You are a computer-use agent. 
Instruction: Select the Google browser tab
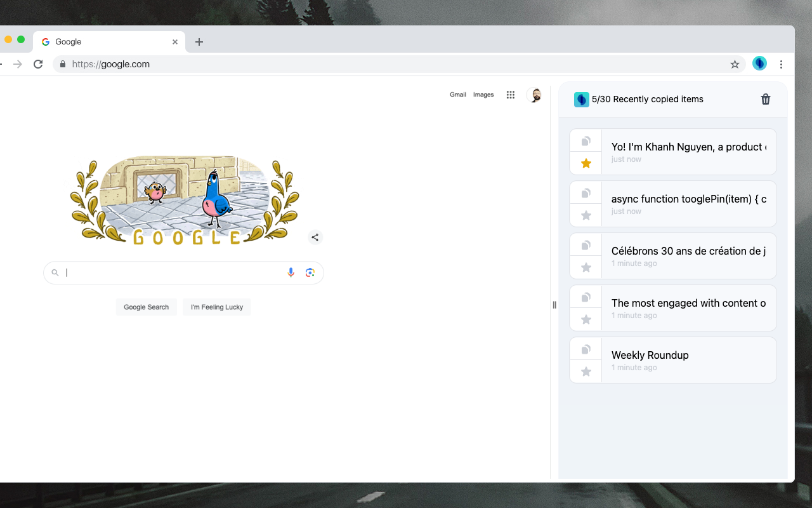(101, 41)
